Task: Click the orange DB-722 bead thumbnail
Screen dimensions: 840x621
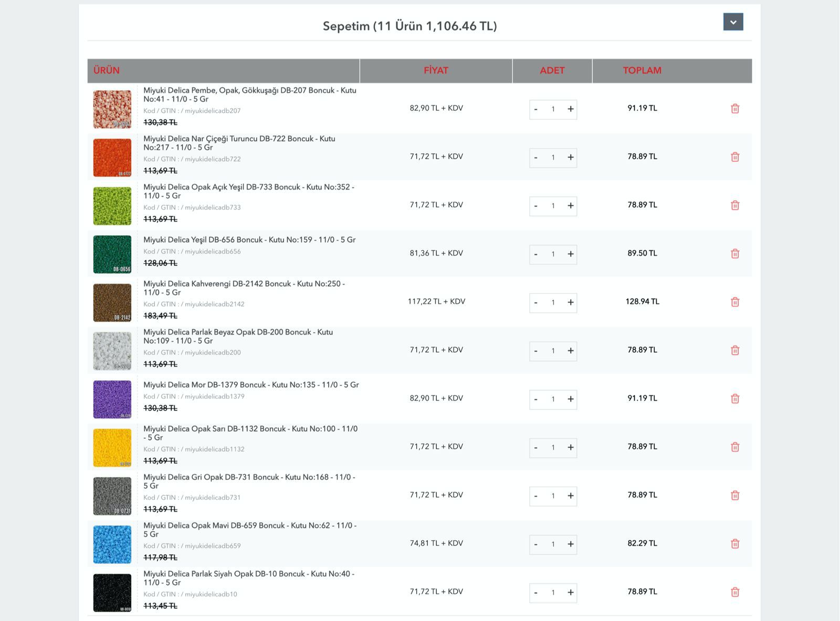Action: pyautogui.click(x=112, y=157)
